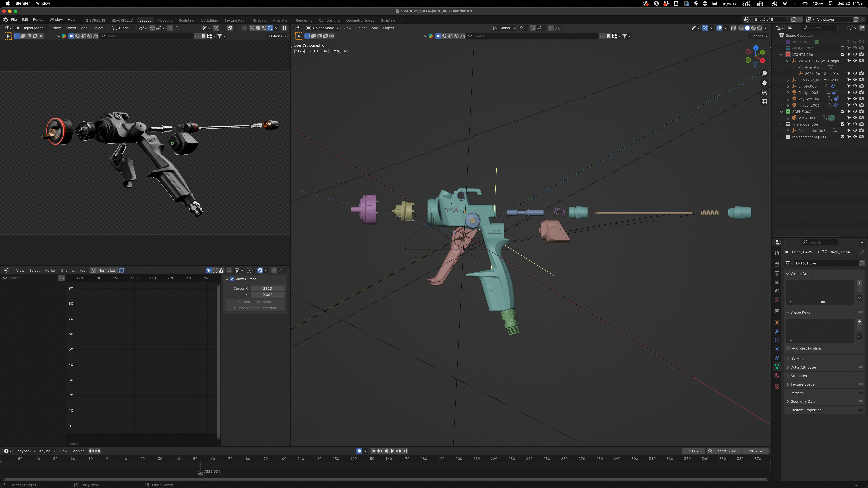
Task: Select wireframe viewport shading in right viewport
Action: pos(741,28)
